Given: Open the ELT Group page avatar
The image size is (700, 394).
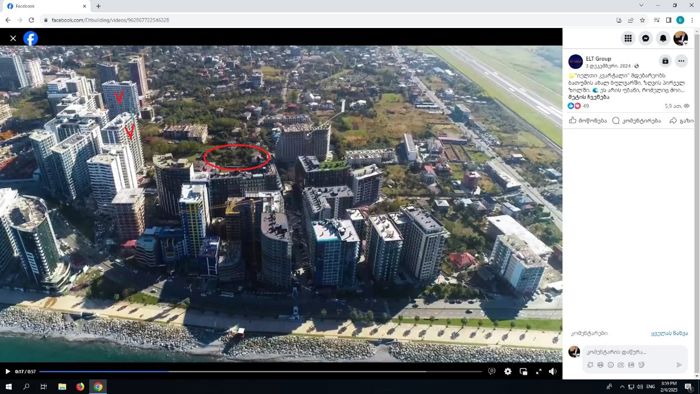Looking at the screenshot, I should [575, 62].
